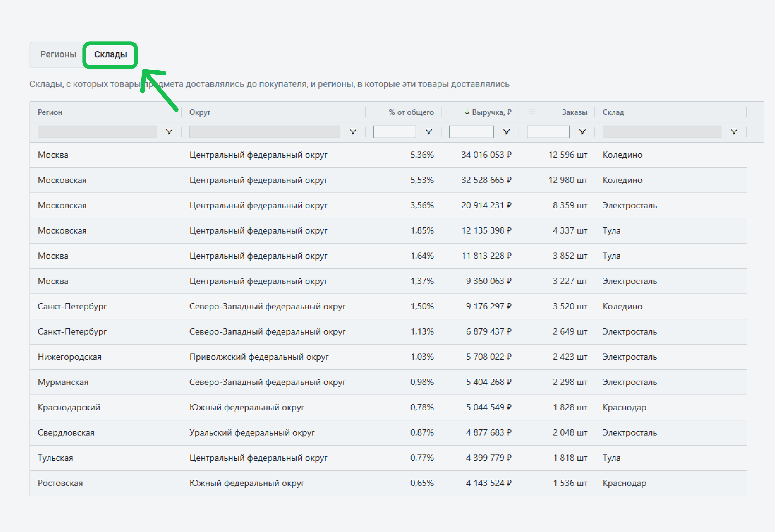Open the Заказы column filter icon
This screenshot has width=775, height=532.
coord(582,132)
